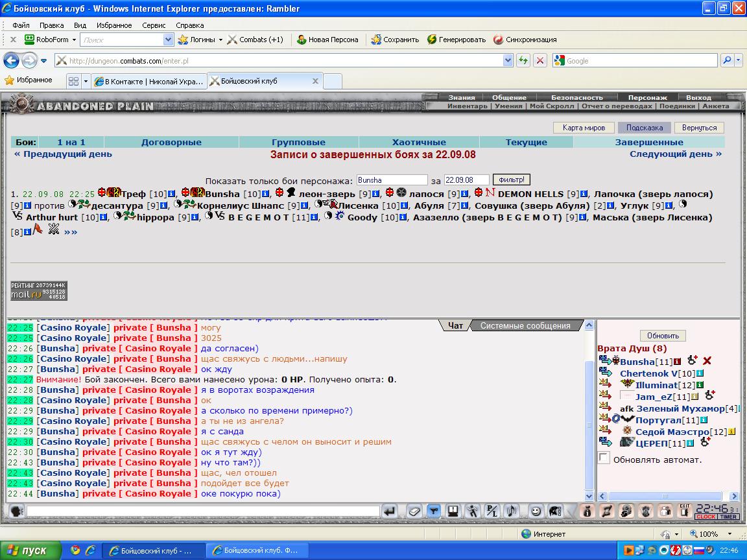The width and height of the screenshot is (747, 560).
Task: Open the Инвентарь game menu link
Action: (x=467, y=106)
